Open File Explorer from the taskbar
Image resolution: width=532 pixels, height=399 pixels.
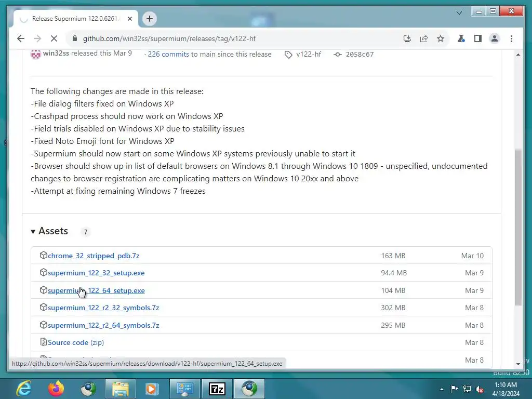[121, 389]
